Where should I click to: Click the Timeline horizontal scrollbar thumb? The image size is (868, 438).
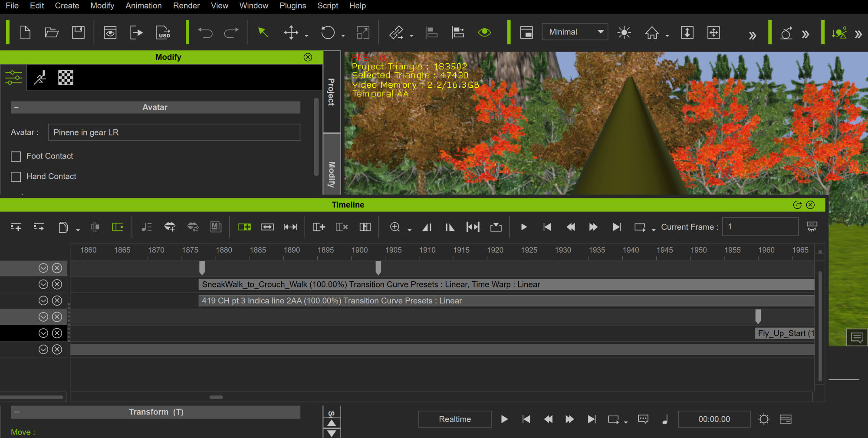pyautogui.click(x=216, y=397)
